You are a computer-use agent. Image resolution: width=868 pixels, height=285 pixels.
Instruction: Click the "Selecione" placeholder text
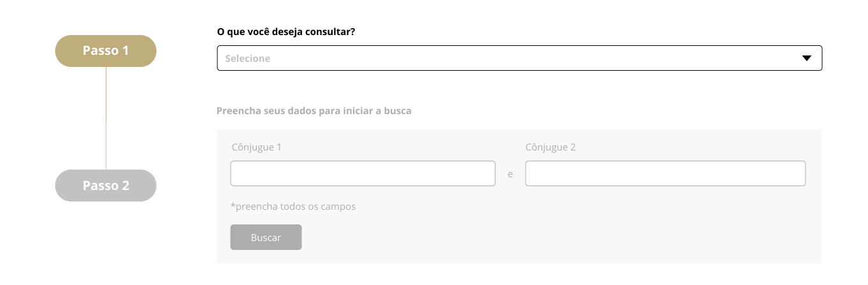click(x=247, y=59)
